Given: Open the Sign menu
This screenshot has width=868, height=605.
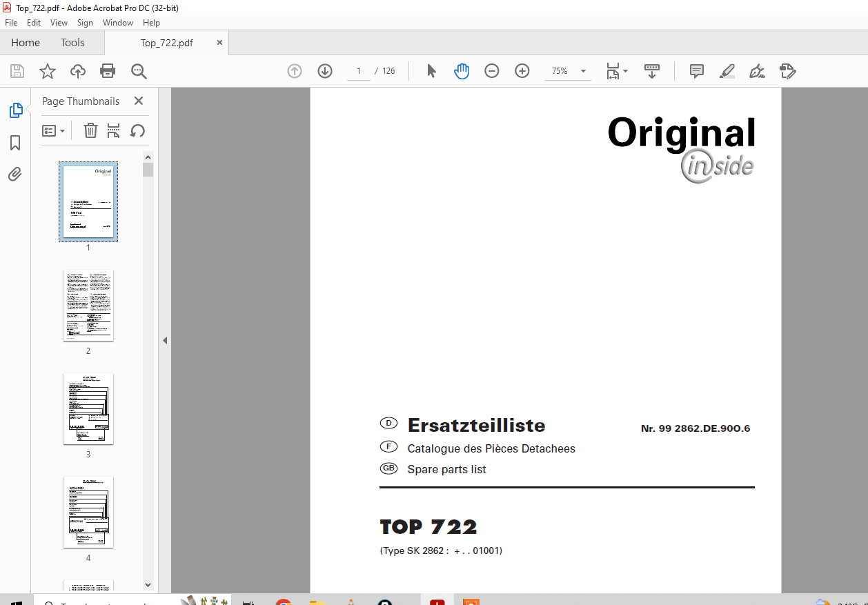Looking at the screenshot, I should [85, 23].
